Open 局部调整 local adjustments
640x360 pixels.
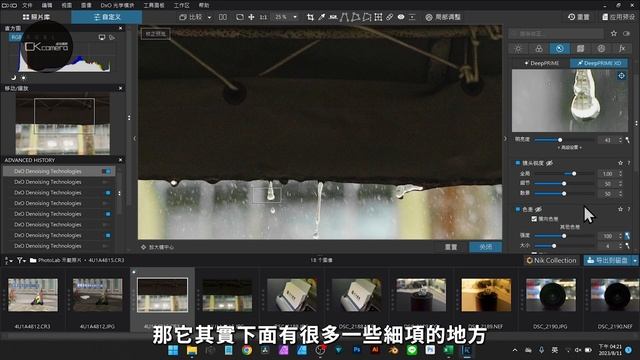point(443,17)
